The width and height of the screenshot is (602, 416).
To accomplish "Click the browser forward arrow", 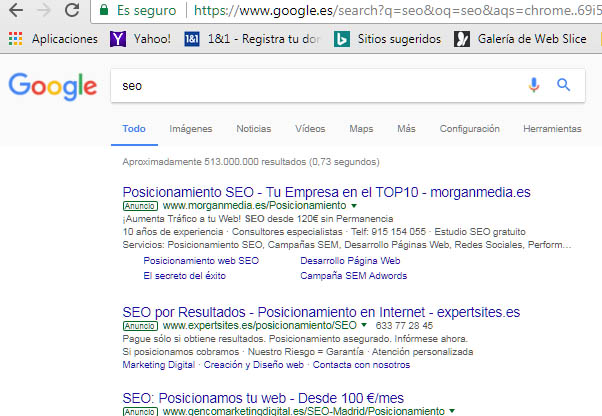I will coord(44,12).
